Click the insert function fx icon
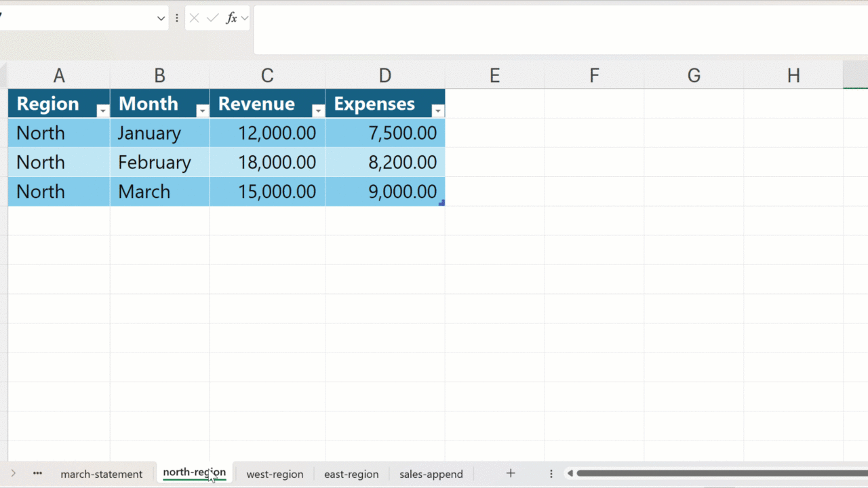Viewport: 868px width, 488px height. [231, 18]
